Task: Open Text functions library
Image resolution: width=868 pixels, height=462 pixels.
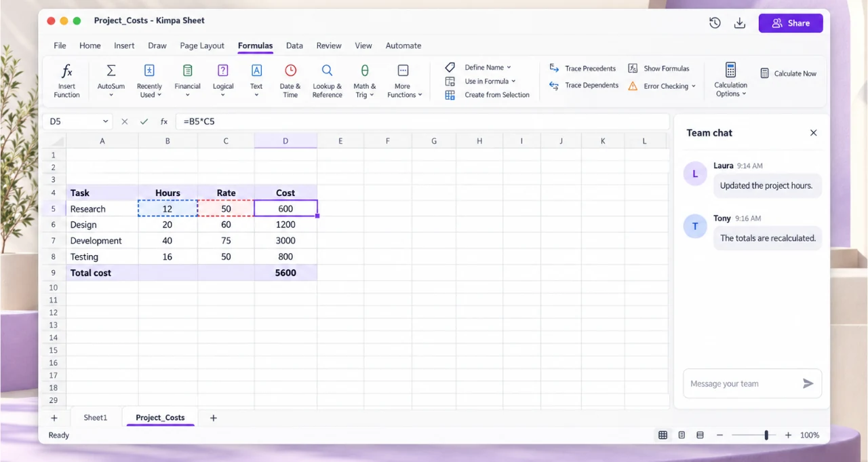Action: (x=256, y=81)
